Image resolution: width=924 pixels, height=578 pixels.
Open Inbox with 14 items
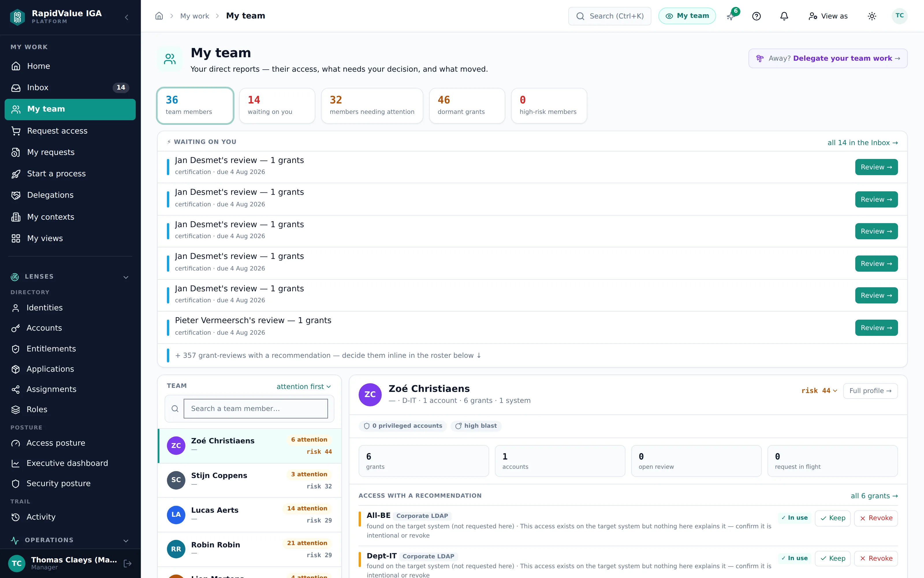[x=70, y=88]
